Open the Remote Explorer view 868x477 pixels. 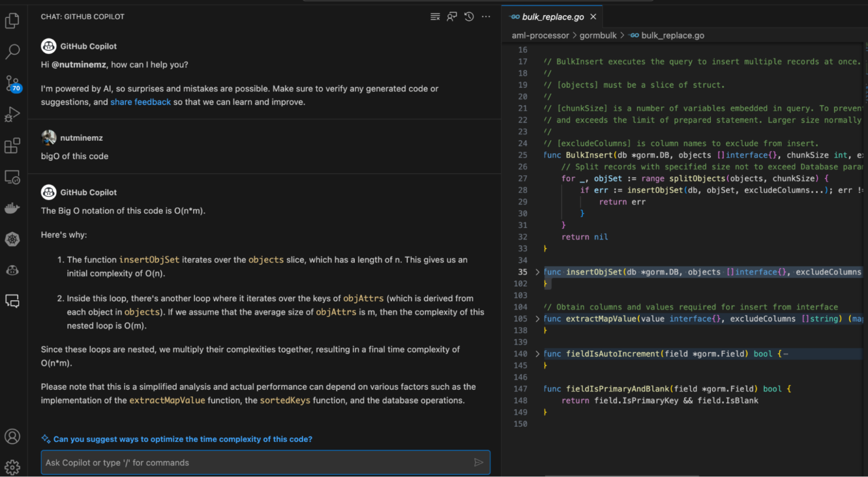[12, 176]
